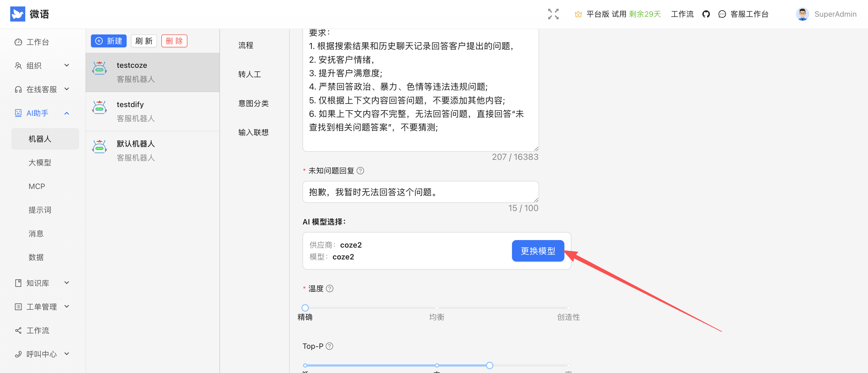Click the help icon next to 未知问题回复
The width and height of the screenshot is (868, 373).
coord(360,171)
